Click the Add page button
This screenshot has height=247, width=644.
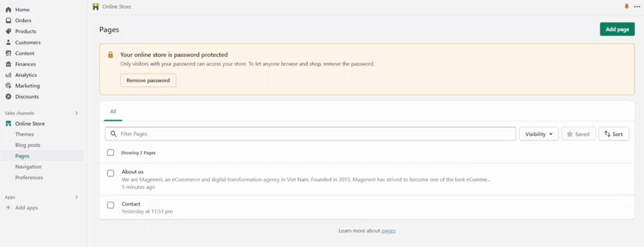617,29
